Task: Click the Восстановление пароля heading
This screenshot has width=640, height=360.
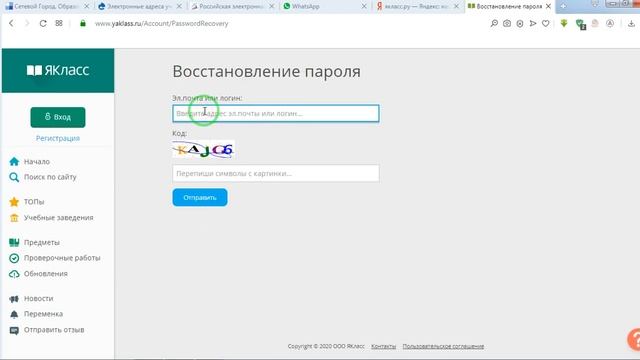Action: [267, 71]
